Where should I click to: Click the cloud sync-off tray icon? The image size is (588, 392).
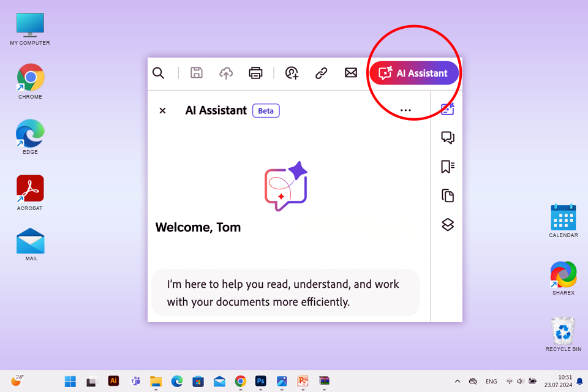tap(473, 382)
